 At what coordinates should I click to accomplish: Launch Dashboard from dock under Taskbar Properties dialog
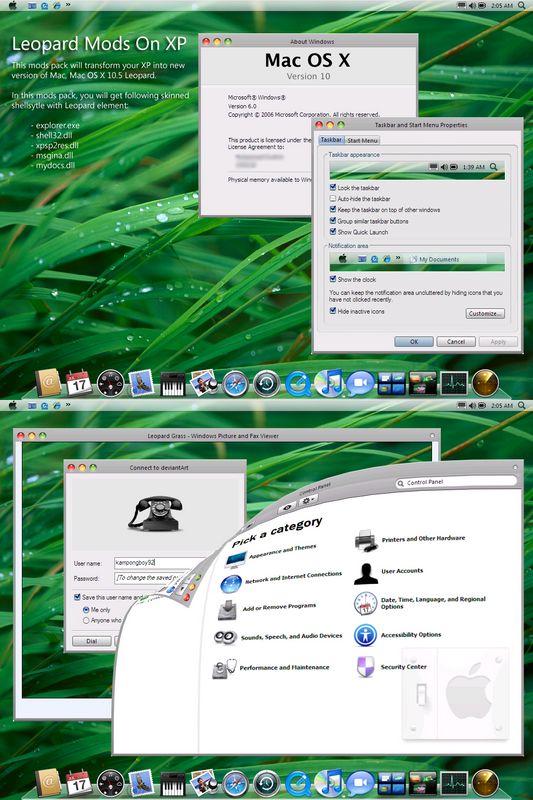(110, 383)
